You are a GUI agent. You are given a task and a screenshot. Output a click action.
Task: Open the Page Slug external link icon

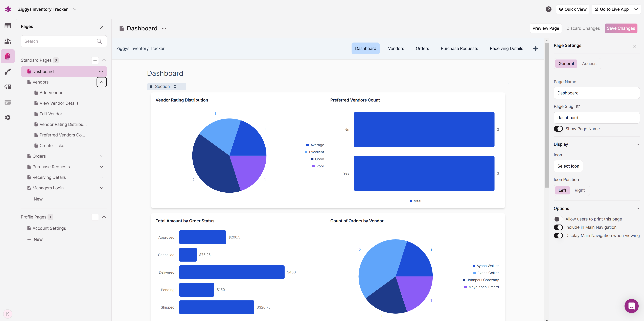pyautogui.click(x=578, y=106)
